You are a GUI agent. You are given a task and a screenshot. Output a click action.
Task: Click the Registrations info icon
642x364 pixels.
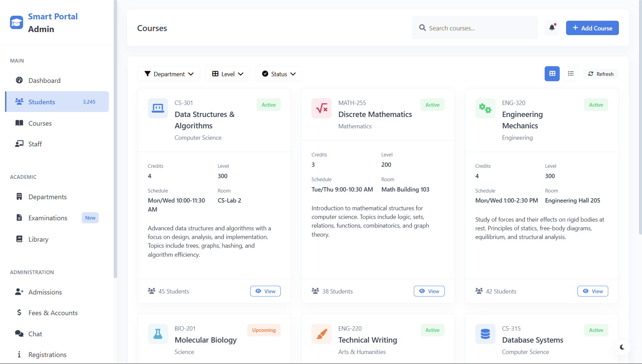[x=19, y=354]
